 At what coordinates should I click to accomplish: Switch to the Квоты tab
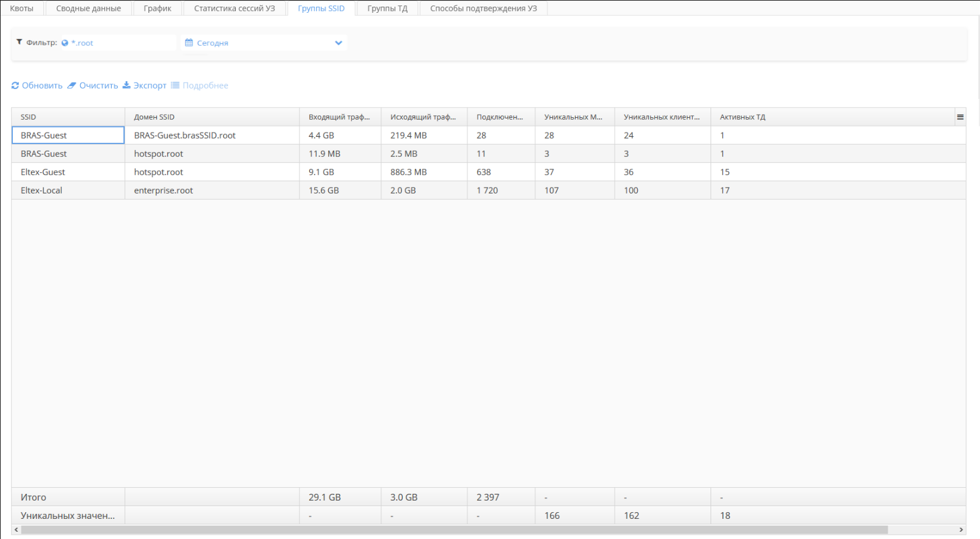(x=22, y=9)
